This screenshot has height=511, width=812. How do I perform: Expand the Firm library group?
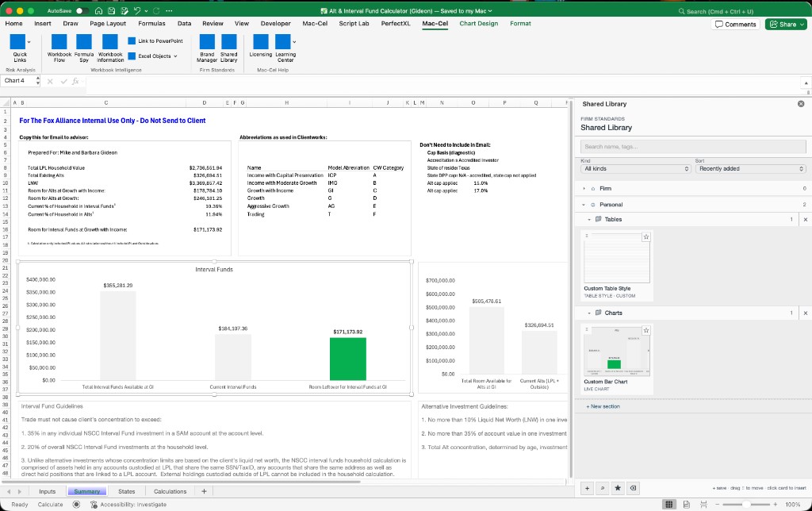(x=584, y=189)
